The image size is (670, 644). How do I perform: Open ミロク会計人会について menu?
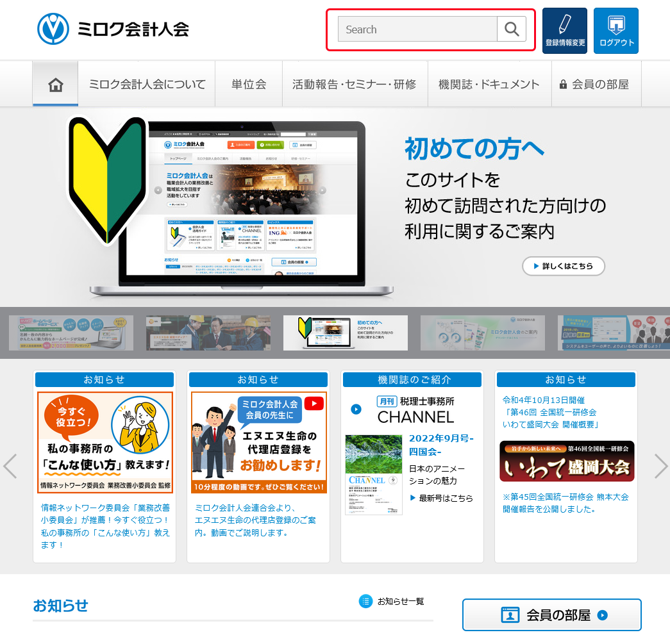click(x=147, y=84)
